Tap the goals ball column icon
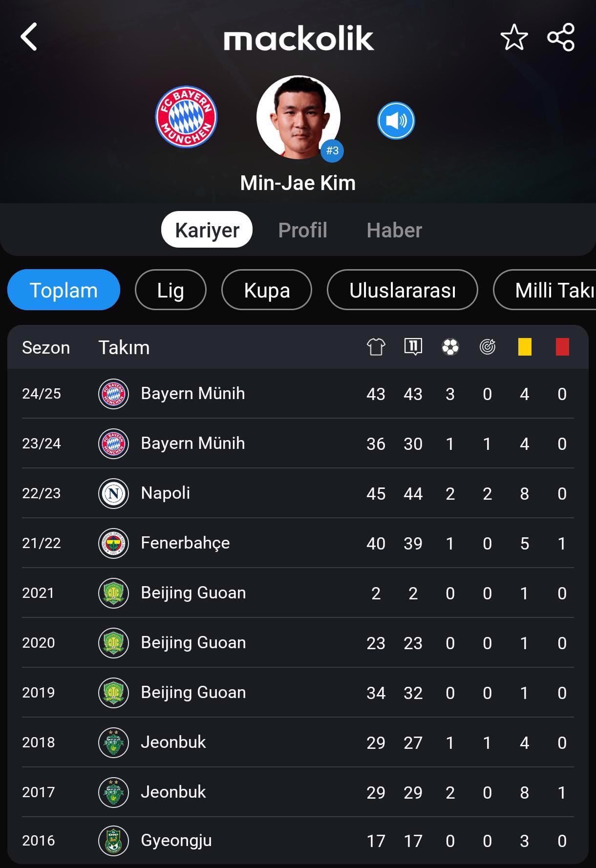The width and height of the screenshot is (596, 868). point(450,347)
